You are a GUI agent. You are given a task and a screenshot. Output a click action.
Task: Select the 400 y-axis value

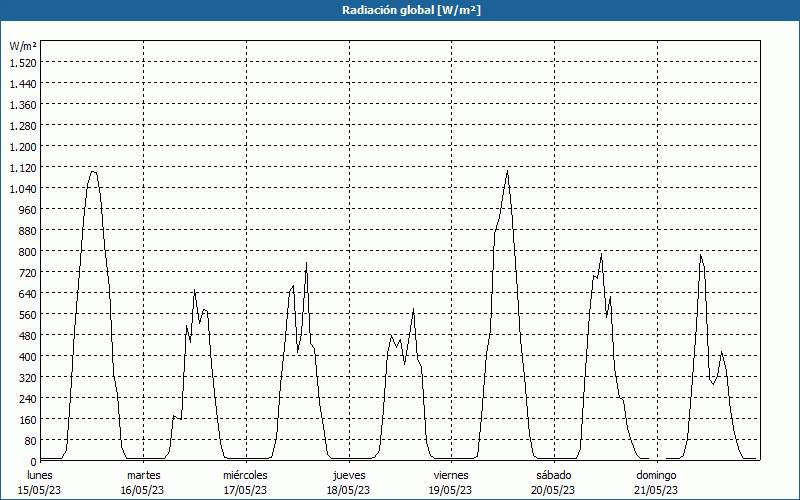(x=29, y=357)
